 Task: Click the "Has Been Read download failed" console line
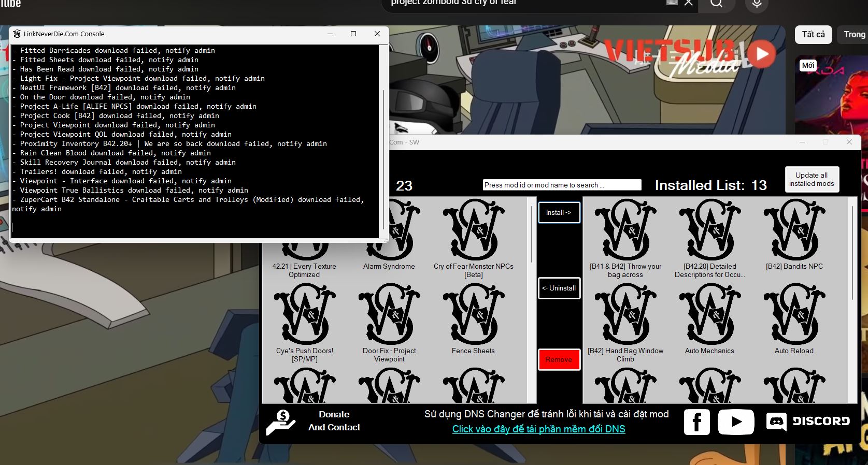105,69
